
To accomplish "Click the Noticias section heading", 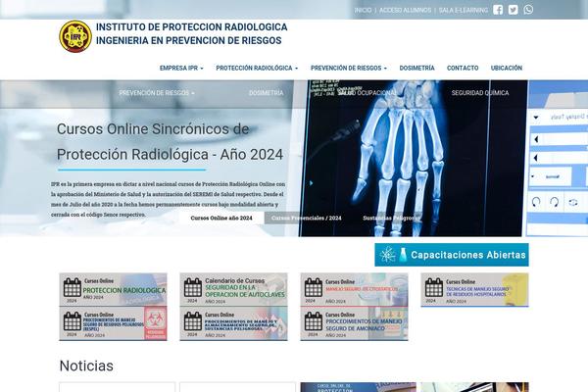I will (x=86, y=366).
